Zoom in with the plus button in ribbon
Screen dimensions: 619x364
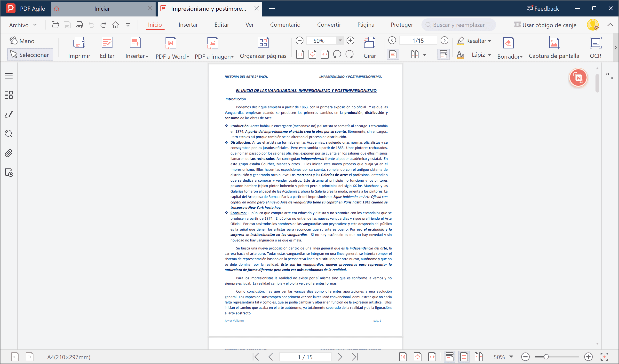350,40
